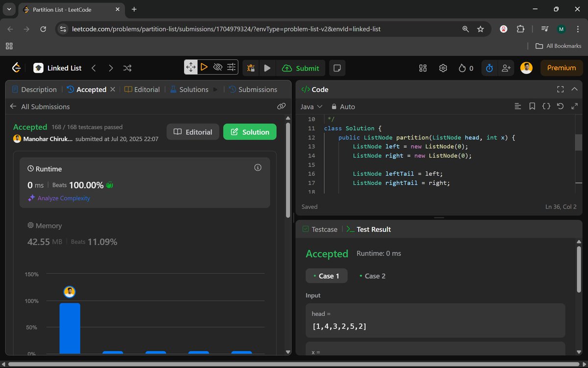Go to previous problem arrow
The height and width of the screenshot is (368, 588).
(94, 68)
